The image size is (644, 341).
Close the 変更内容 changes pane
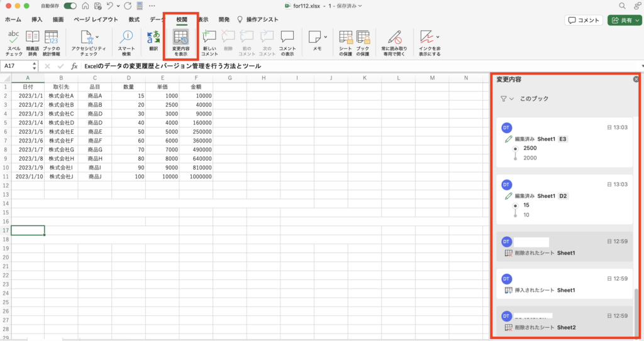pos(636,79)
